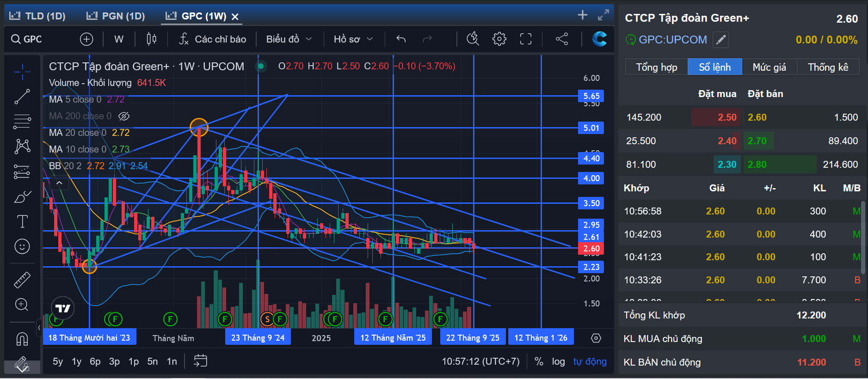This screenshot has width=868, height=379.
Task: Click the TradingView logo
Action: click(62, 308)
